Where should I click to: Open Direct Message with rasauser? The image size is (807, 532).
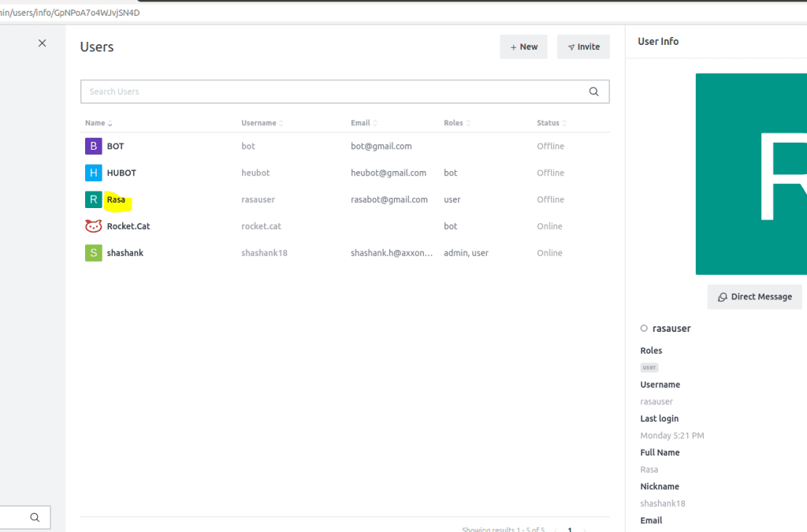point(754,296)
